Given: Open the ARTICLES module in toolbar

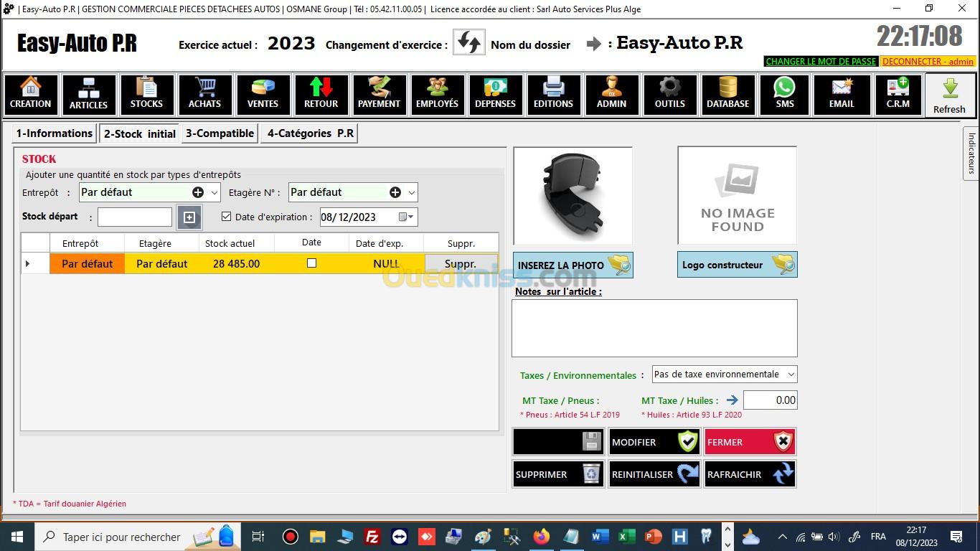Looking at the screenshot, I should pyautogui.click(x=88, y=95).
